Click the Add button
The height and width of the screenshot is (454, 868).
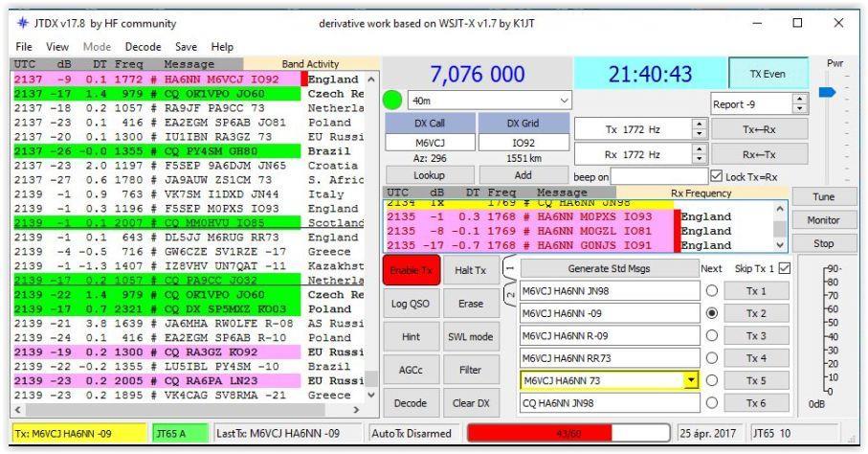[x=523, y=175]
